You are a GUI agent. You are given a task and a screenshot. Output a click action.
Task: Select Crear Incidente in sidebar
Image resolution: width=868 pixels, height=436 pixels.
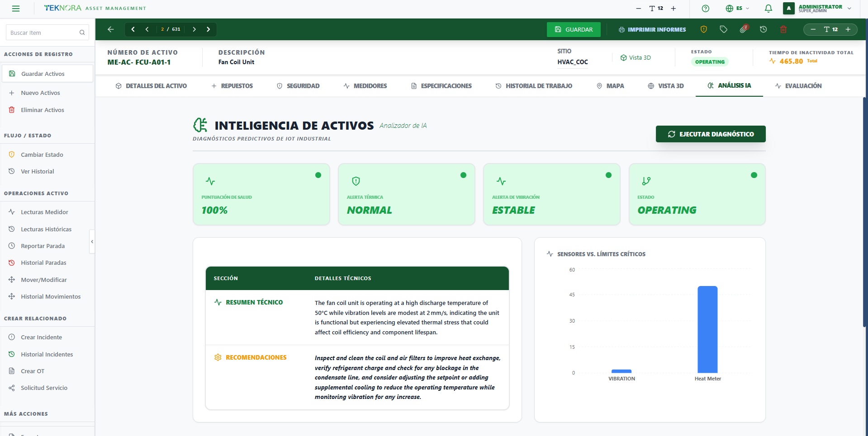pyautogui.click(x=47, y=337)
